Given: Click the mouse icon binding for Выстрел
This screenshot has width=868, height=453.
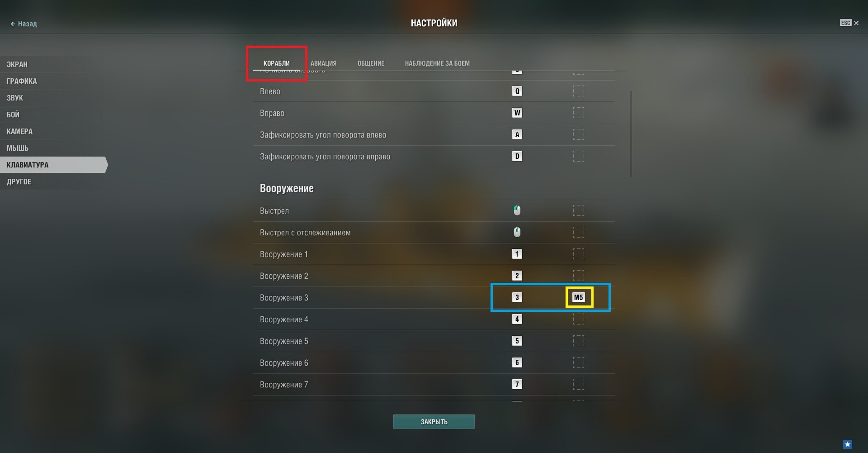Looking at the screenshot, I should (x=517, y=210).
